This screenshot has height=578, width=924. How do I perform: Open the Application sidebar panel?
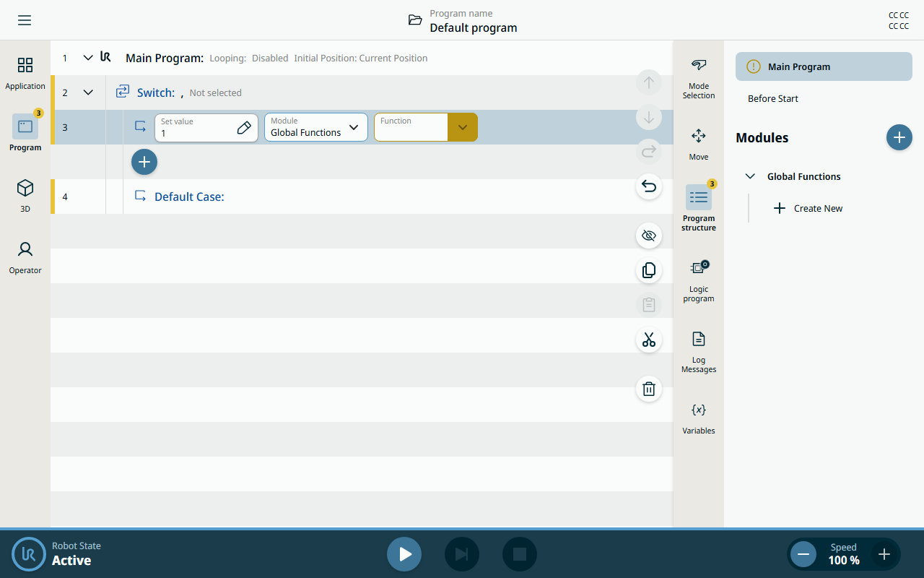click(25, 74)
